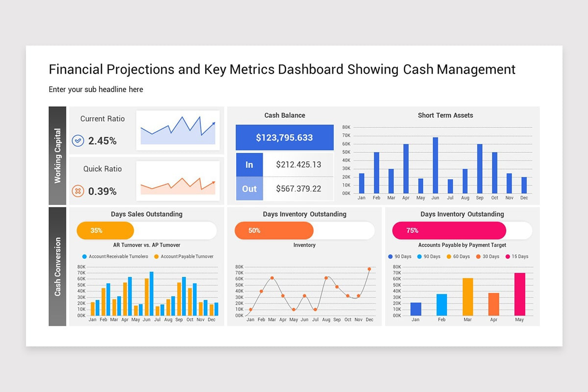Toggle the Out cash outflow row
588x392 pixels.
coord(249,189)
